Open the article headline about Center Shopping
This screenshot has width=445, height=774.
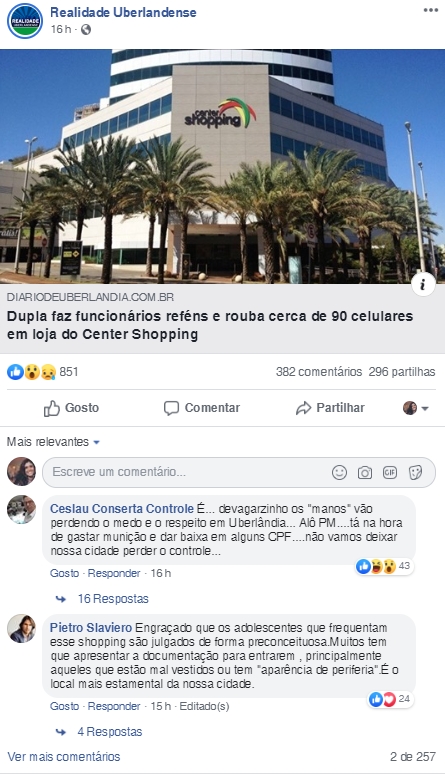click(210, 325)
